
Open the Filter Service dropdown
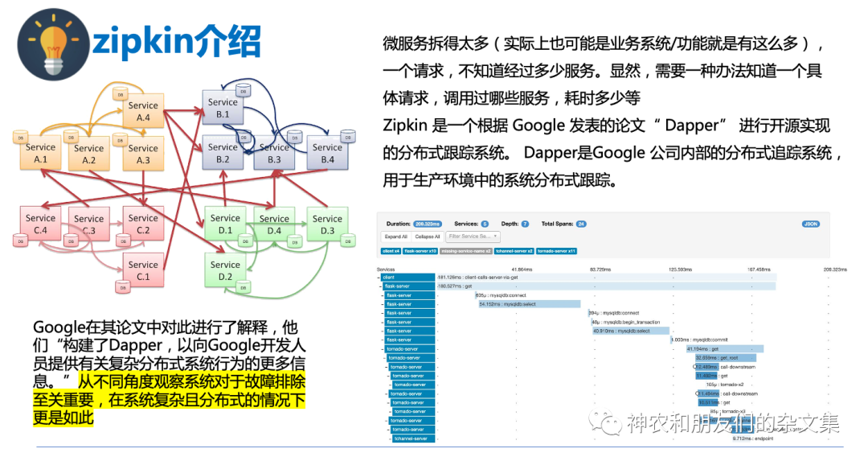tap(473, 237)
